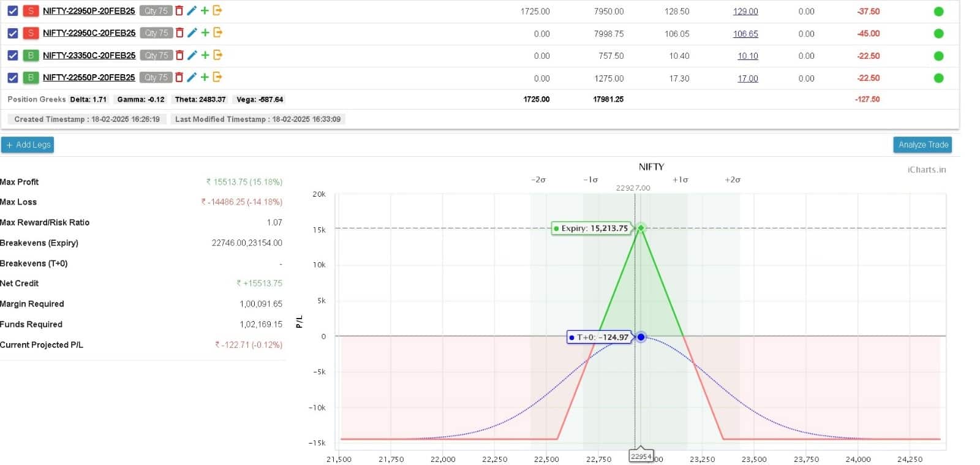Click orange exit icon on NIFTY-22550P row
980x465 pixels.
[217, 77]
